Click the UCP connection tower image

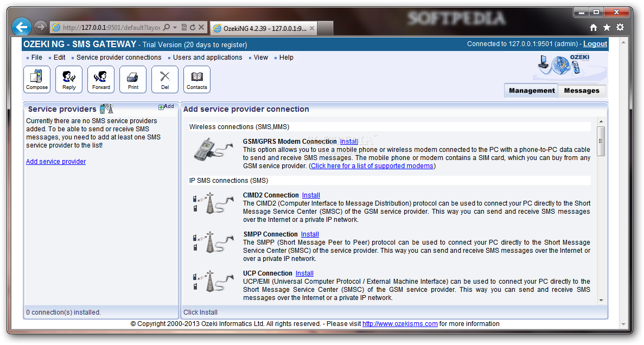[x=213, y=282]
